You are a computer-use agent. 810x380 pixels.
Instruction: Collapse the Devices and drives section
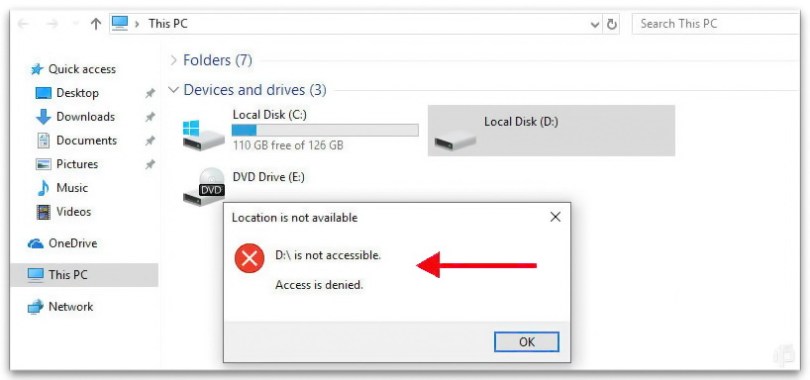click(x=173, y=90)
